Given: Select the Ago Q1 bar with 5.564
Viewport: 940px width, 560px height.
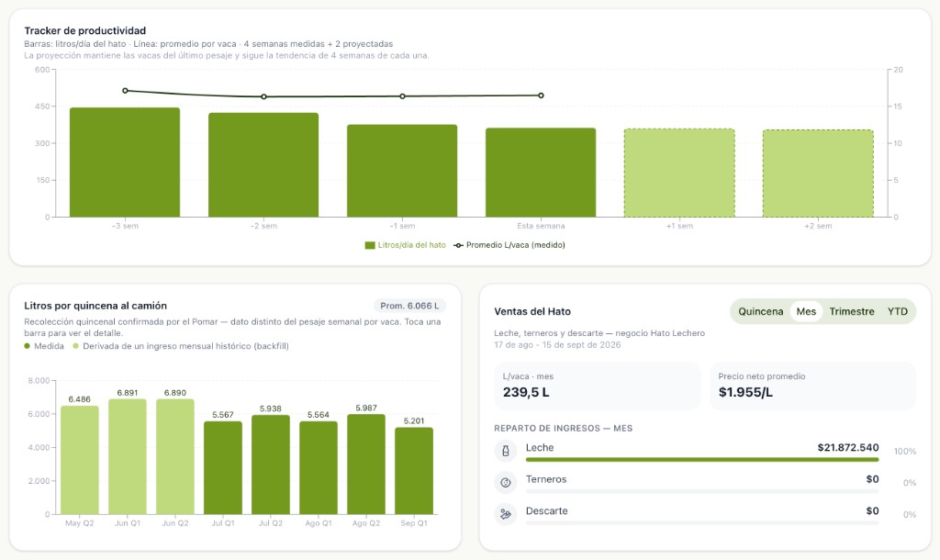Looking at the screenshot, I should (319, 467).
